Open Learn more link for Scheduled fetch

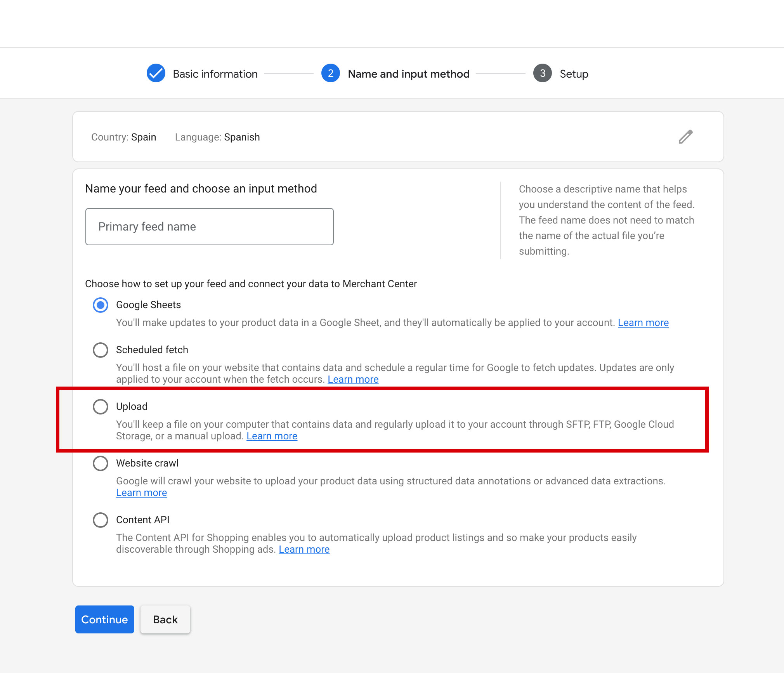coord(353,379)
